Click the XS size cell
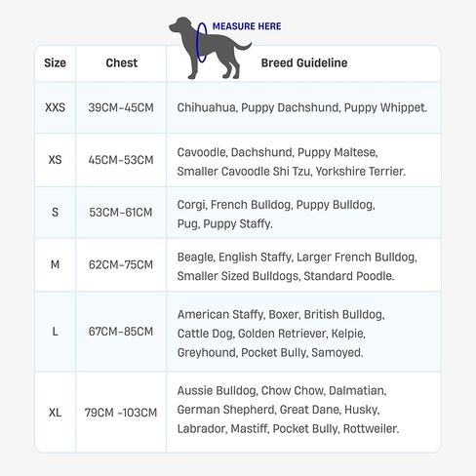Image resolution: width=476 pixels, height=476 pixels. coord(55,160)
